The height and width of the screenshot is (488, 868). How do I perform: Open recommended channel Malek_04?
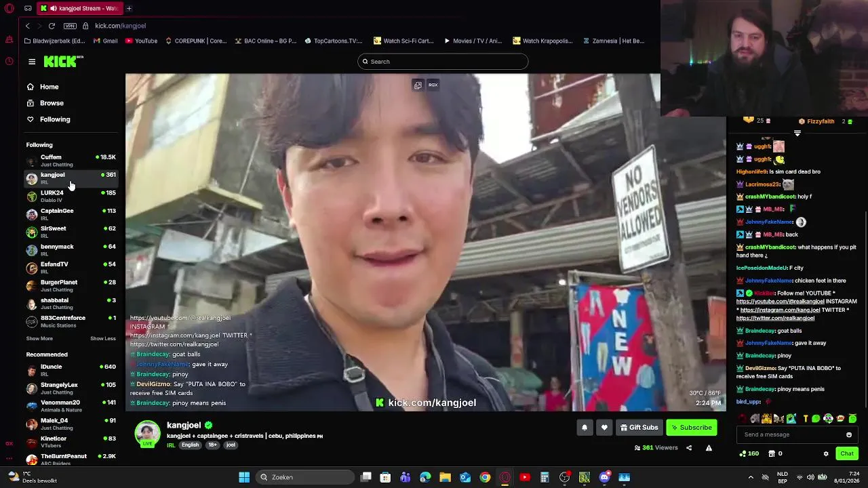pyautogui.click(x=71, y=424)
